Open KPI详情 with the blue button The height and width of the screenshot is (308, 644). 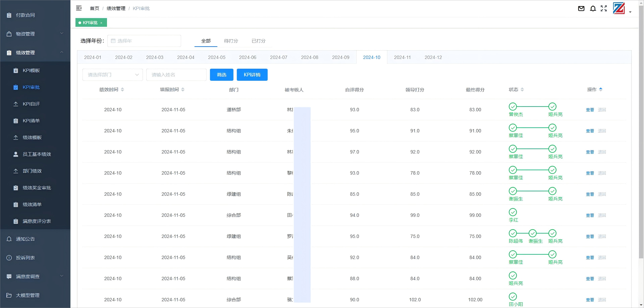point(252,75)
